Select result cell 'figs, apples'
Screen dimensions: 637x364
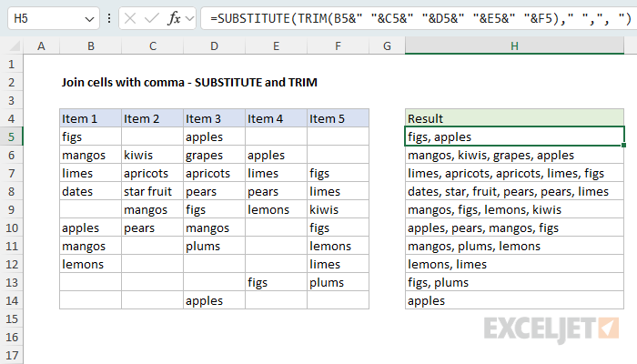514,136
